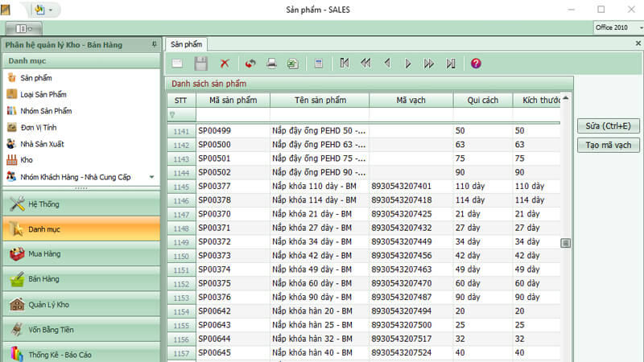The height and width of the screenshot is (362, 644).
Task: Select the highlighted Danh mục module
Action: click(81, 229)
